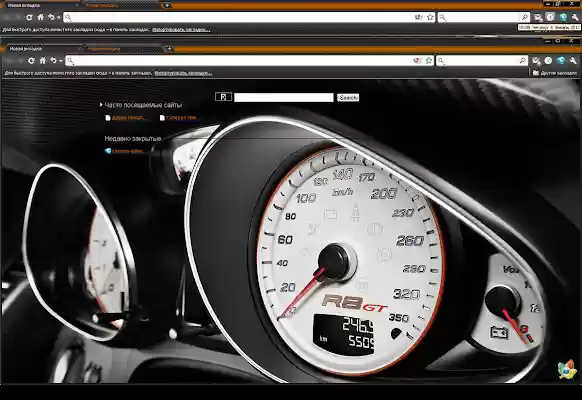This screenshot has width=582, height=400.
Task: Click the star bookmark icon in the back window's address bar
Action: click(430, 17)
